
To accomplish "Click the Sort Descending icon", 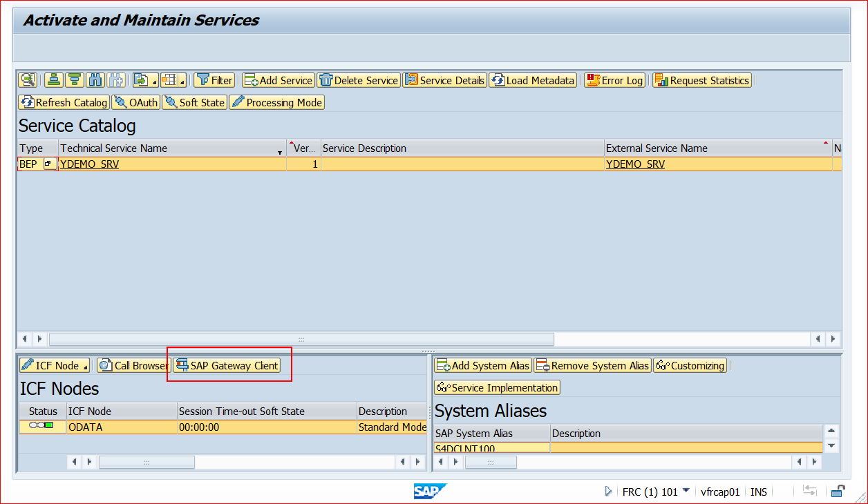I will tap(74, 79).
